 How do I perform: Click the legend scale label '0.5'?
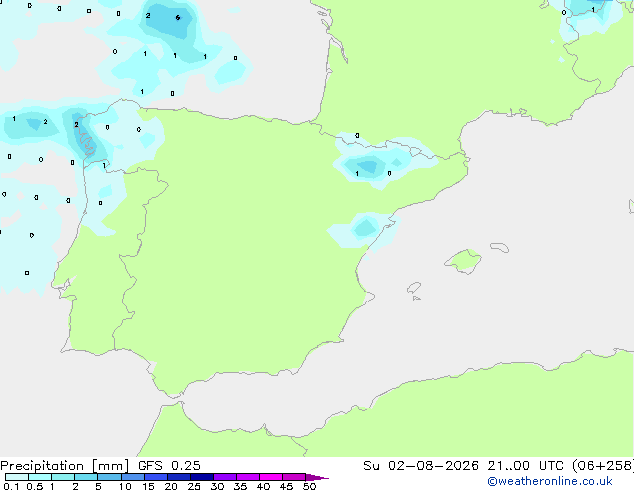[x=35, y=486]
